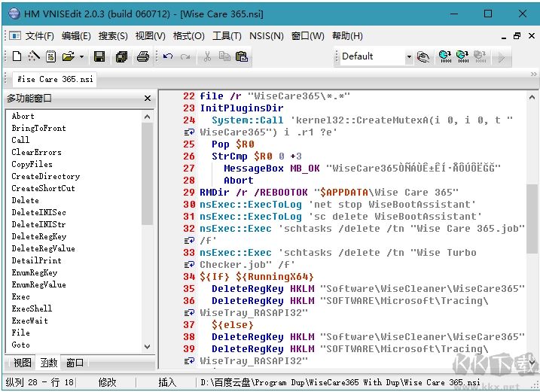Click the Paste clipboard icon

[241, 56]
